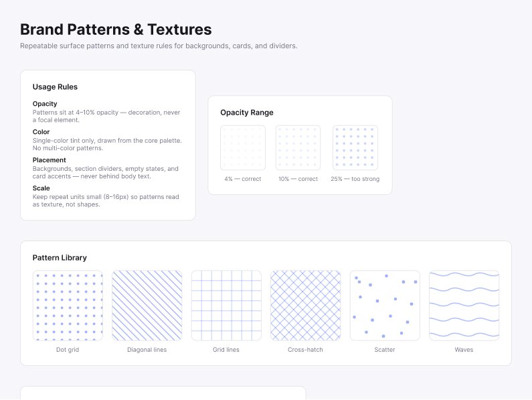Select the Dot grid pattern tile
Viewport: 532px width, 400px height.
(x=68, y=306)
